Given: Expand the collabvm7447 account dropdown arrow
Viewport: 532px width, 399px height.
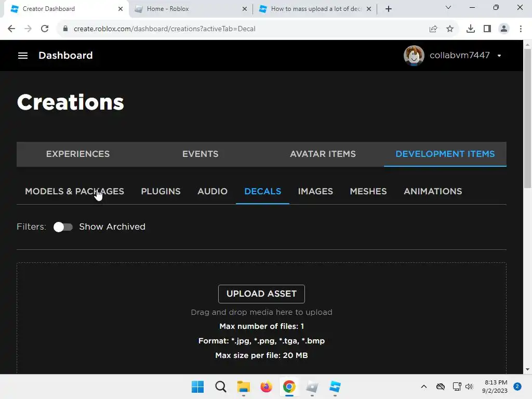Looking at the screenshot, I should coord(499,56).
